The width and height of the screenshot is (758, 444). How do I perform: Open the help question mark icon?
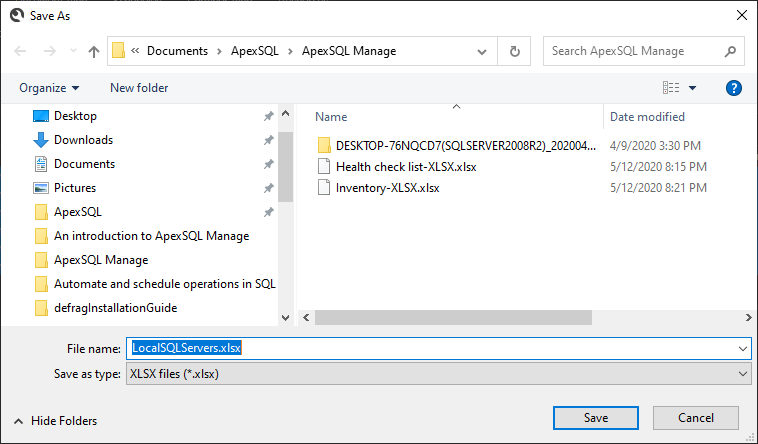(733, 88)
